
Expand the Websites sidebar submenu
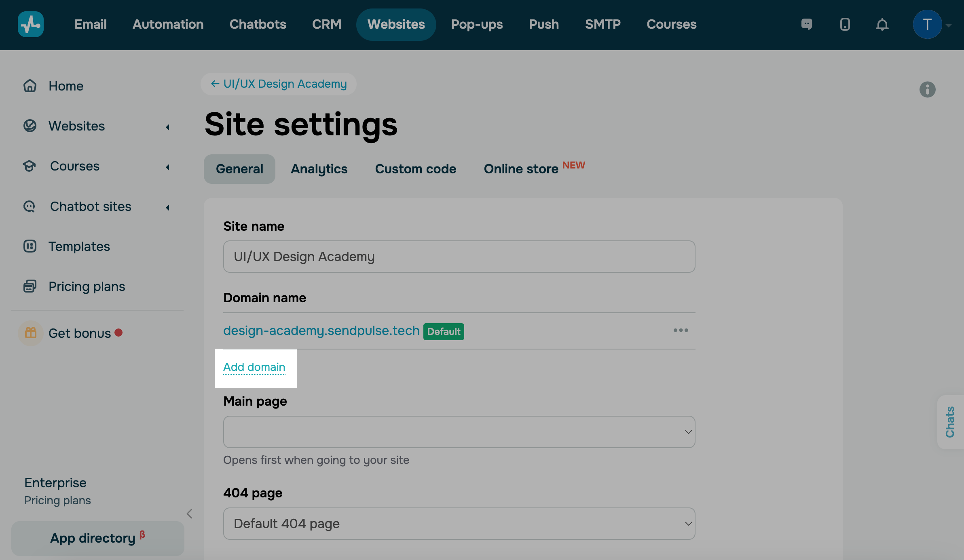167,127
